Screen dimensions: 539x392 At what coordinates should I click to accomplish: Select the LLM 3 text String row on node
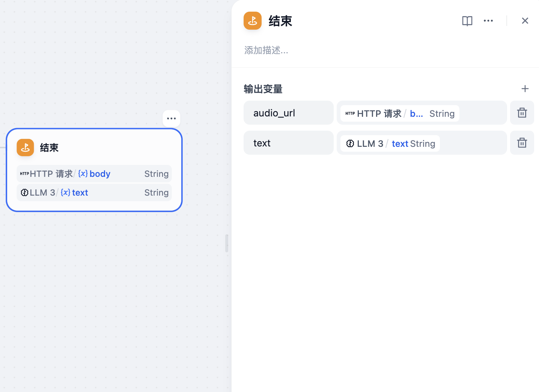[94, 192]
